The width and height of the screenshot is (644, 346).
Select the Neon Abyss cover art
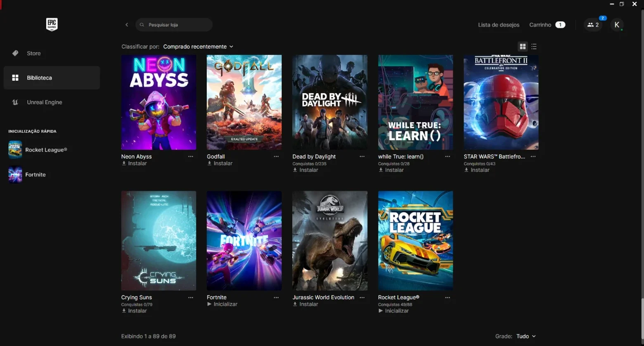point(159,102)
